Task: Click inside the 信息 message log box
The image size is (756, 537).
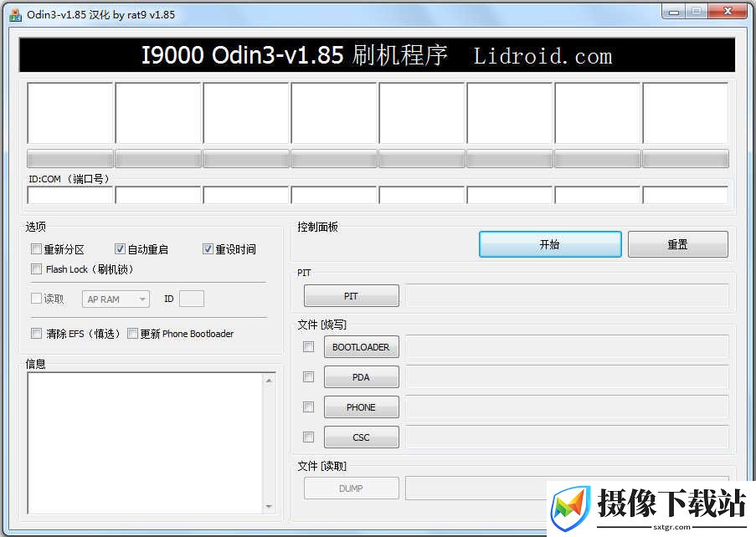Action: coord(145,443)
